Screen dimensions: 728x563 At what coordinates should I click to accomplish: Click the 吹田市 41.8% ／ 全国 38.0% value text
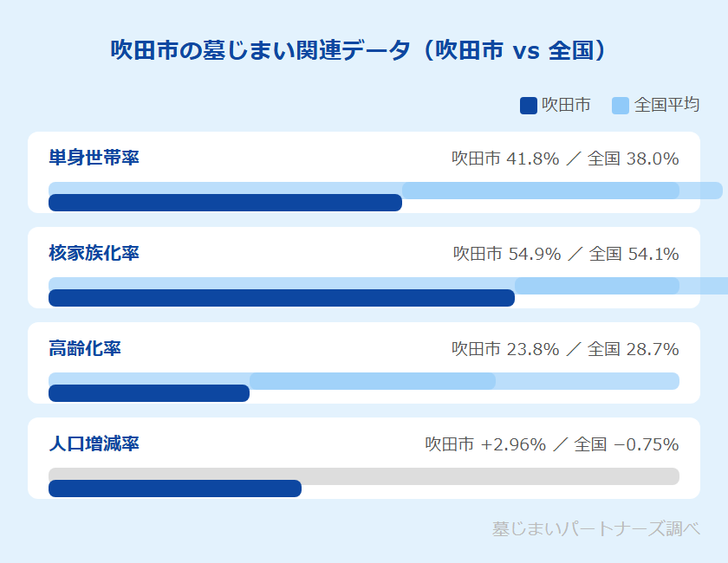565,159
